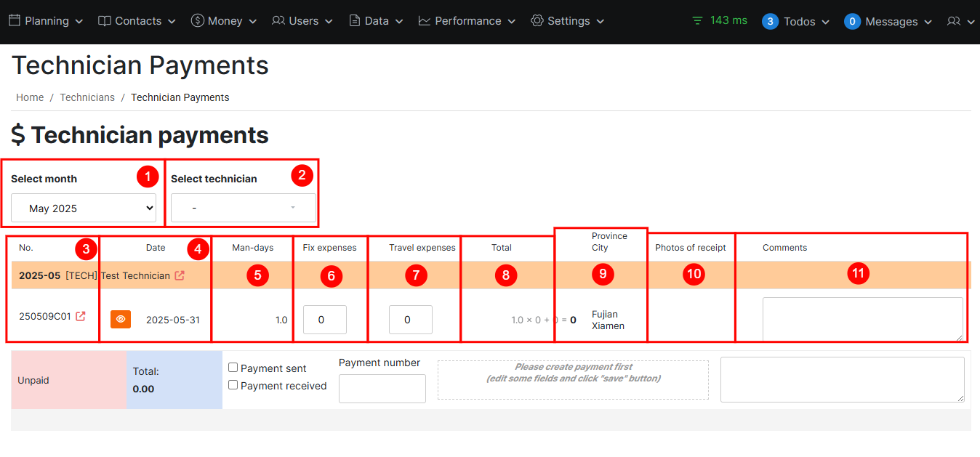Open external link icon beside 250509C01
Viewport: 980px width, 457px height.
(x=81, y=317)
